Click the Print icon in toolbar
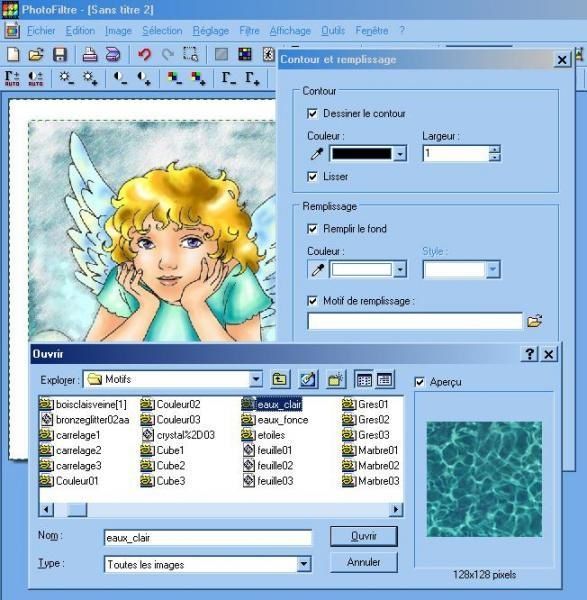 tap(90, 54)
